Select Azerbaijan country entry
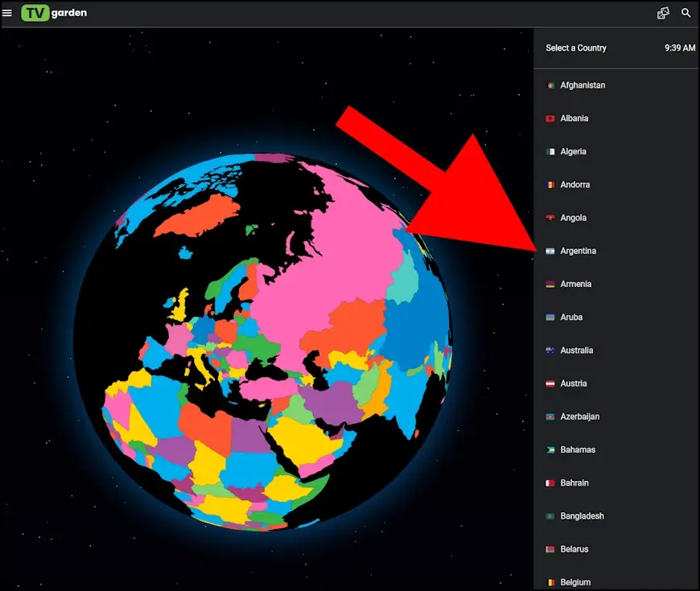The width and height of the screenshot is (700, 591). point(579,417)
